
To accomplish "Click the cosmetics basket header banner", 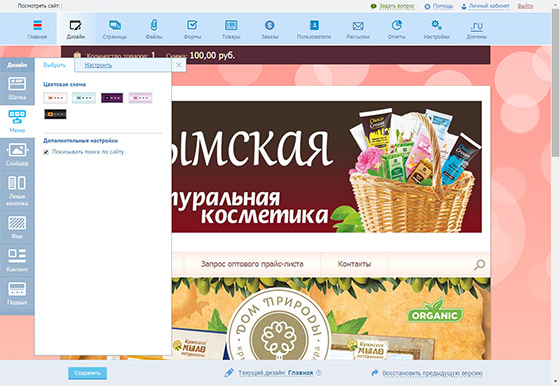I will coord(326,167).
